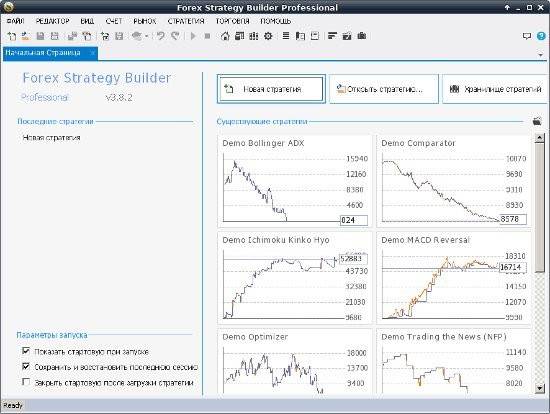This screenshot has height=414, width=550.
Task: Open the СТРАТЕГИЯ menu
Action: click(186, 21)
